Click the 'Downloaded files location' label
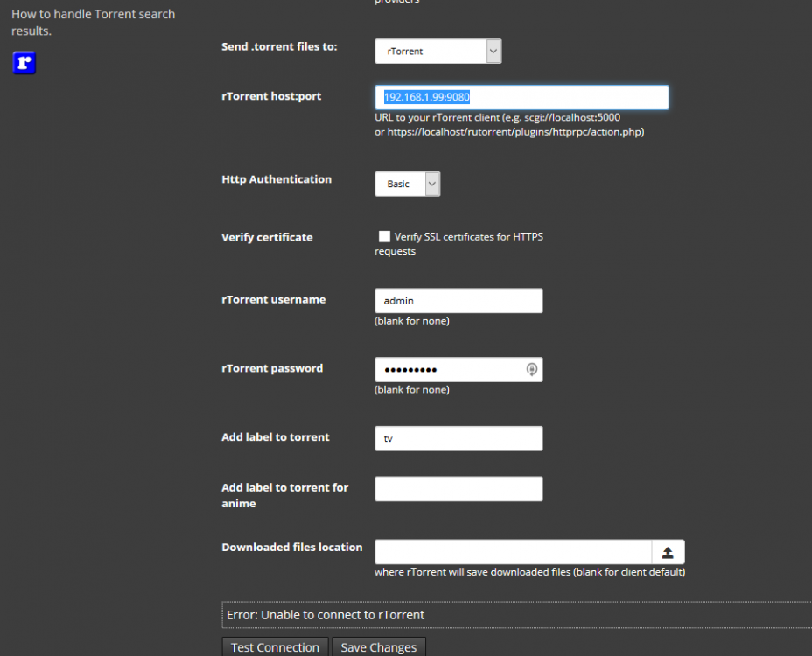This screenshot has width=812, height=656. click(x=292, y=548)
